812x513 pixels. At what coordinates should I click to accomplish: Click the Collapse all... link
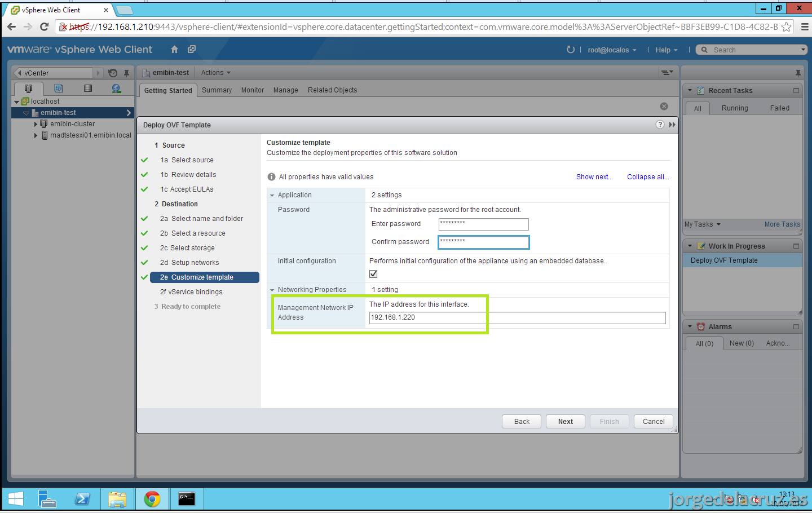[x=648, y=177]
